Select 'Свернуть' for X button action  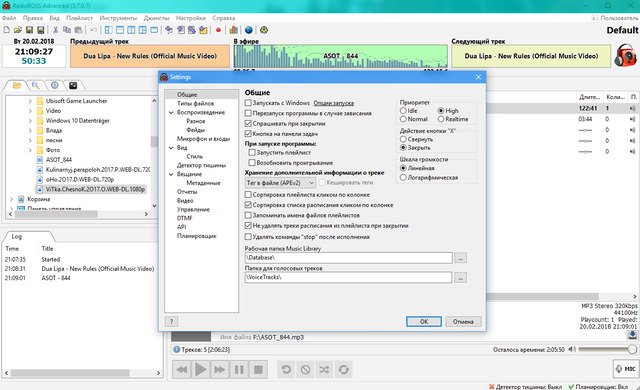point(403,139)
